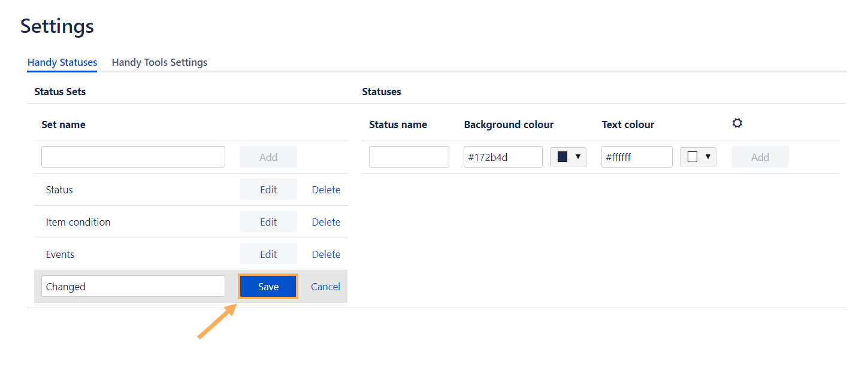
Task: Delete the Events set
Action: (326, 254)
